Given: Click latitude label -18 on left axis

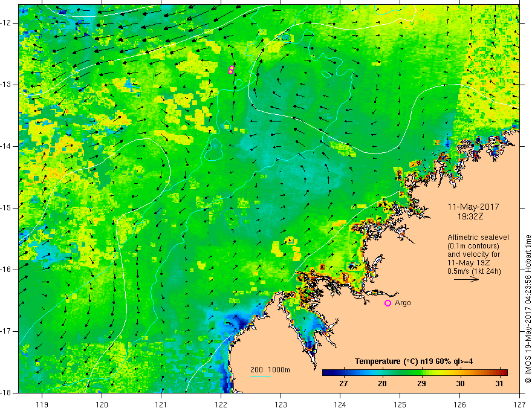Looking at the screenshot, I should pos(7,393).
